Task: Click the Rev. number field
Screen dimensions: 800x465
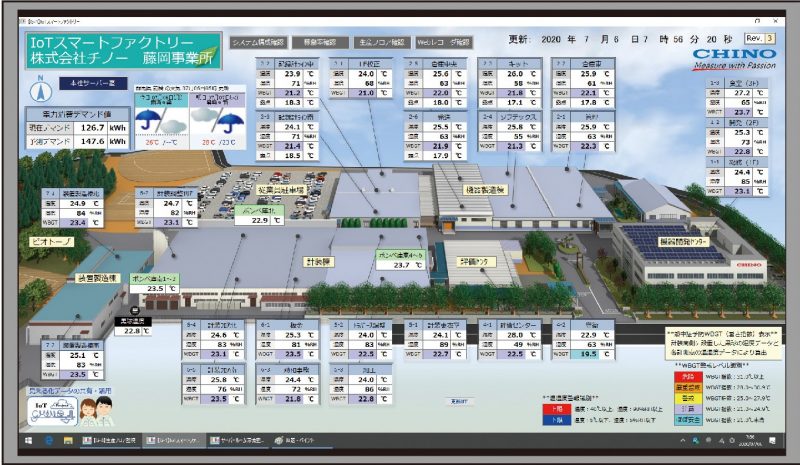Action: (x=769, y=38)
